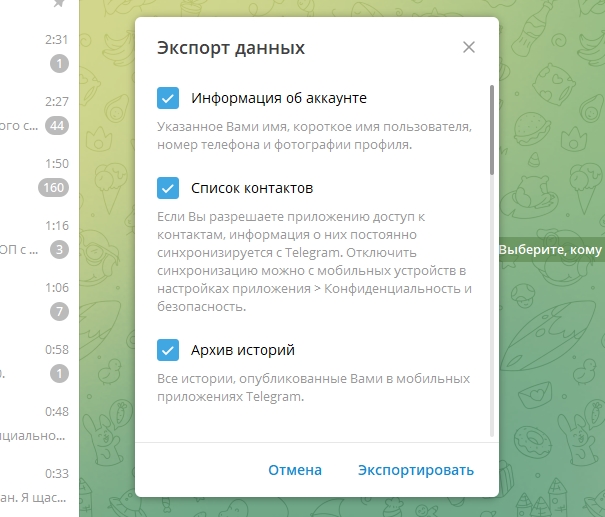Select the unread counter badge showing 7
Image resolution: width=605 pixels, height=517 pixels.
click(x=60, y=311)
